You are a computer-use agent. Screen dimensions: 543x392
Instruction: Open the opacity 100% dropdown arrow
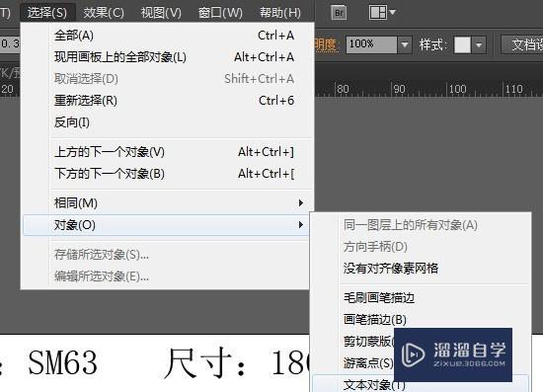tap(404, 44)
